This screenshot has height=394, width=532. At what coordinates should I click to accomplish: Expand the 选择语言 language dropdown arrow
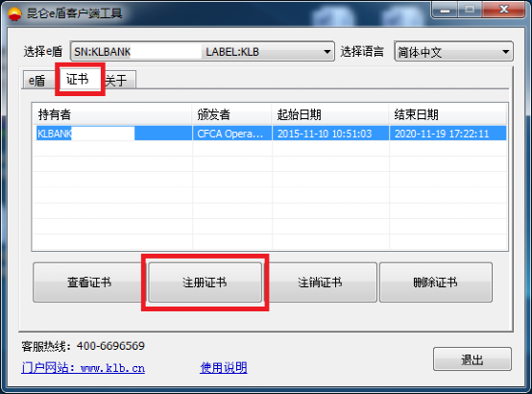505,52
